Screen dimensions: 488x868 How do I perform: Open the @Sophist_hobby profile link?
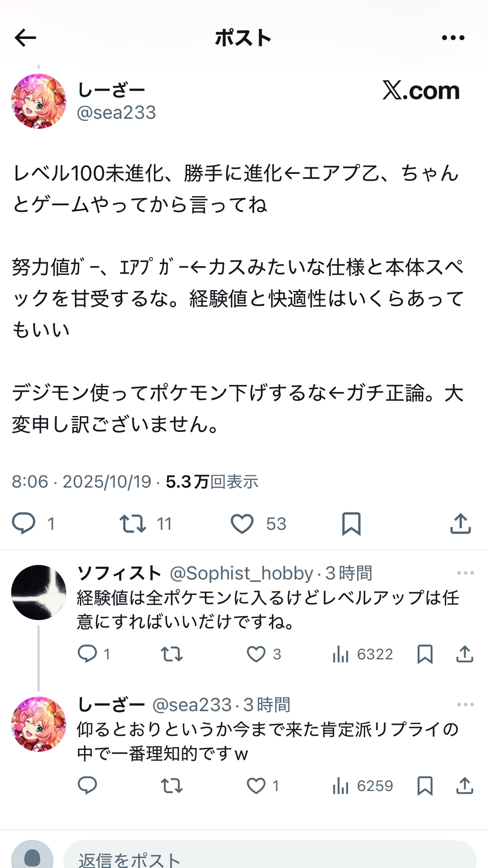pos(241,573)
